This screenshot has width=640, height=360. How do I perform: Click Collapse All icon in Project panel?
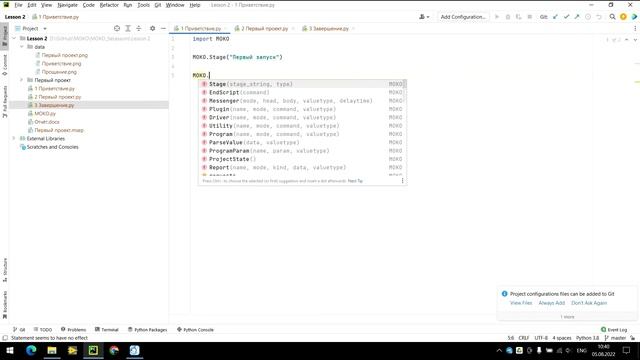(x=139, y=28)
